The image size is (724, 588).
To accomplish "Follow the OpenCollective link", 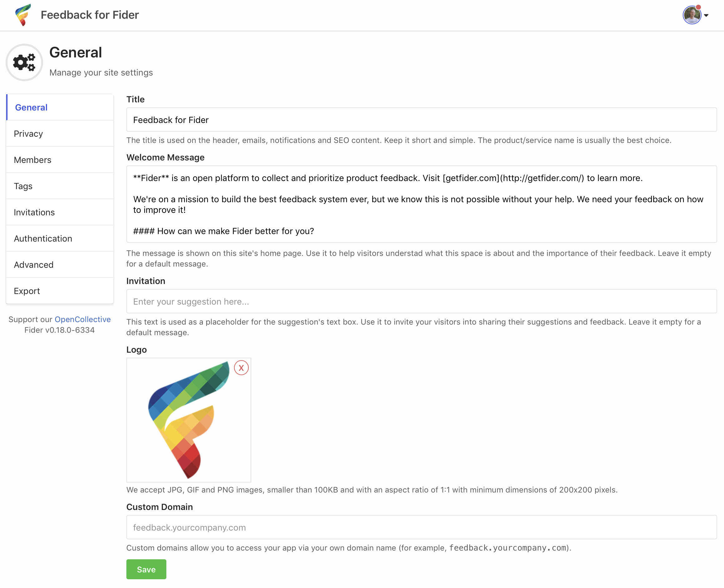I will pos(83,319).
